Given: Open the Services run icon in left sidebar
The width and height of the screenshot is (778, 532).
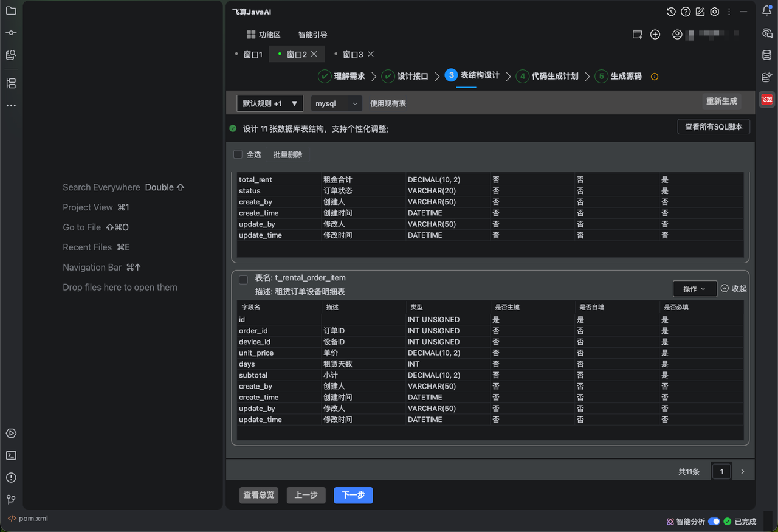Looking at the screenshot, I should 11,434.
